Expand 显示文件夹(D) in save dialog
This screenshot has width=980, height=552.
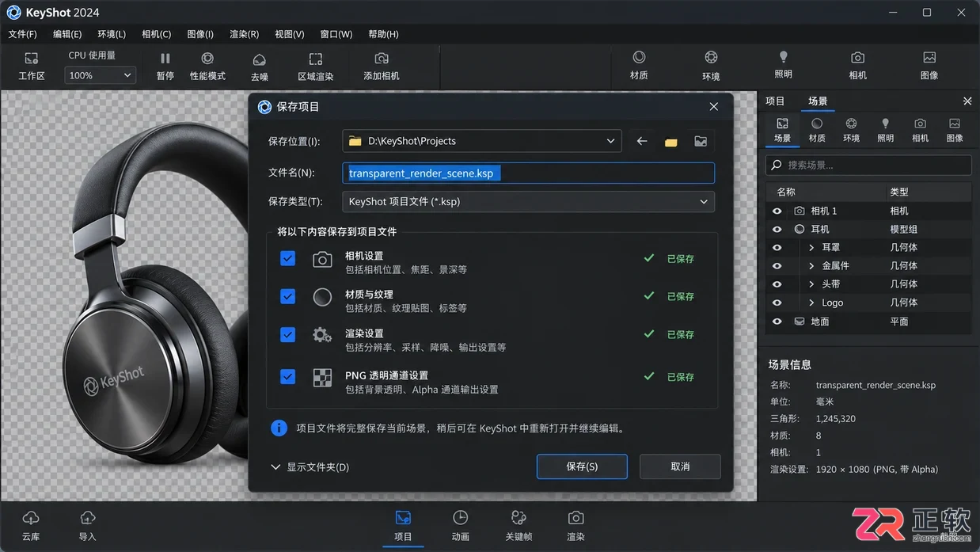310,467
